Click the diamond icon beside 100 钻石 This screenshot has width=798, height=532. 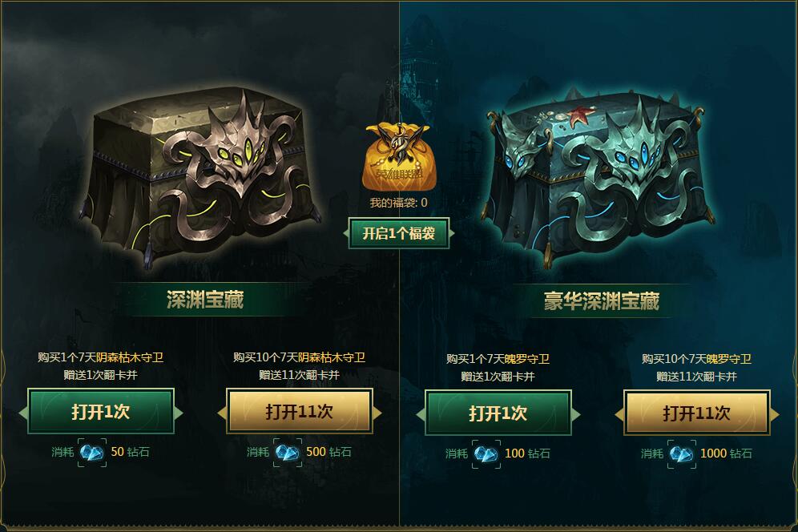[x=486, y=454]
